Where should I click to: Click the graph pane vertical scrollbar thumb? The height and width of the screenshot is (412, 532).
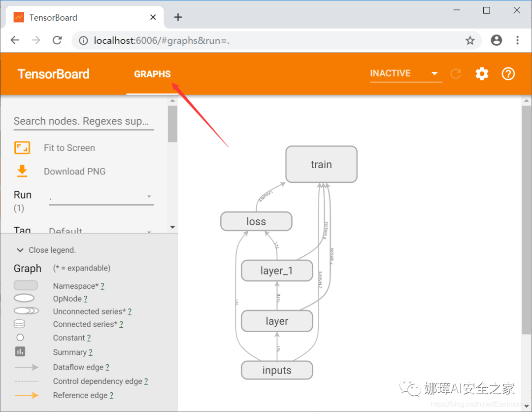[526, 220]
